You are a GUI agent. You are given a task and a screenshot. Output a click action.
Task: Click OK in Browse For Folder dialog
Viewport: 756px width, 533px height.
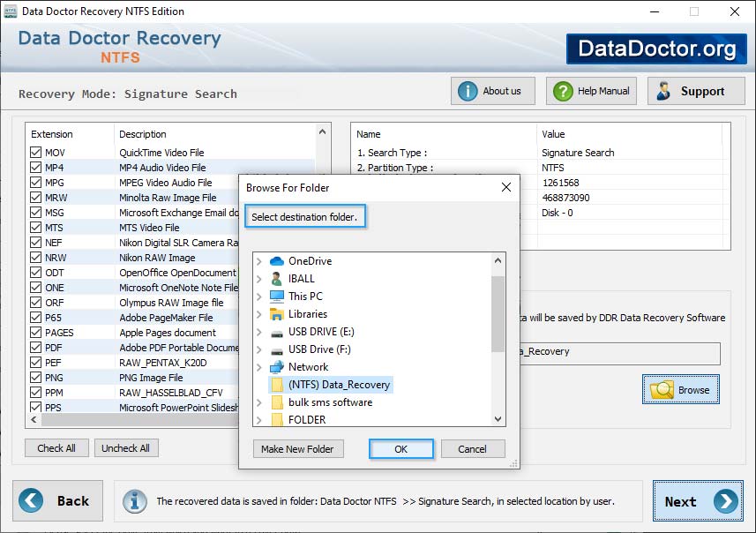pos(401,449)
